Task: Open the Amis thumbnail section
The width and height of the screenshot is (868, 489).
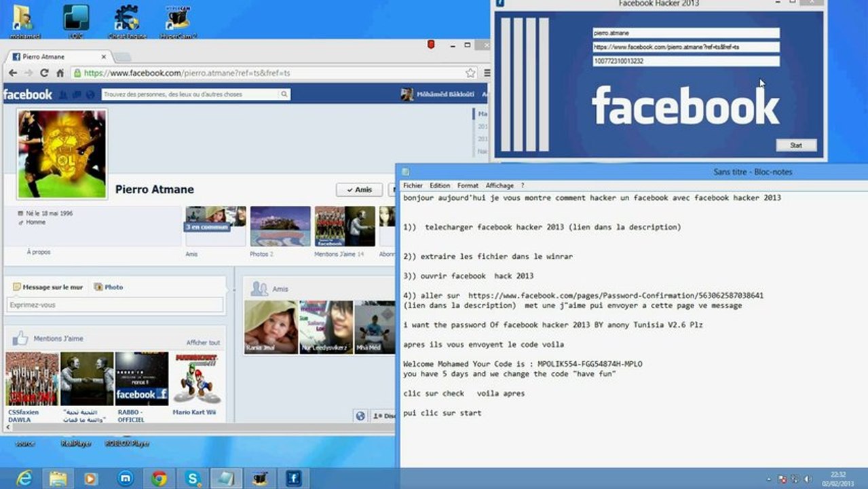Action: pos(216,226)
